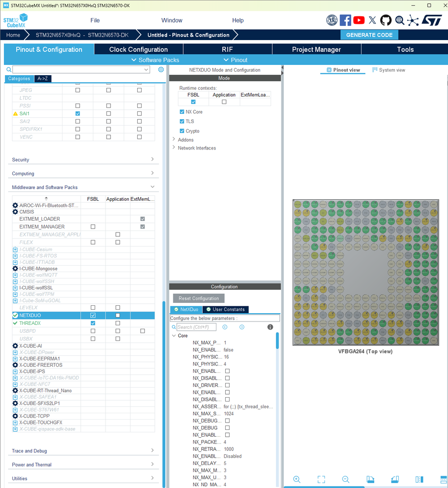Open the Help menu

coord(238,20)
